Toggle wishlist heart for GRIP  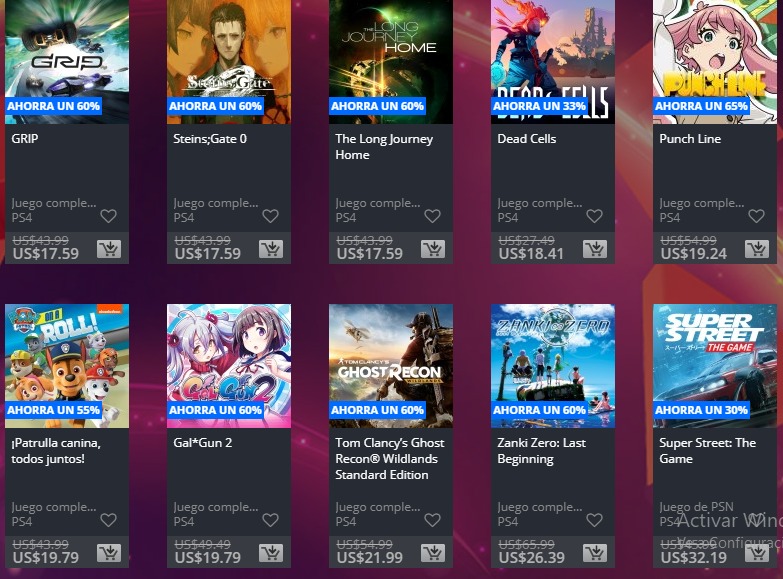click(x=108, y=216)
